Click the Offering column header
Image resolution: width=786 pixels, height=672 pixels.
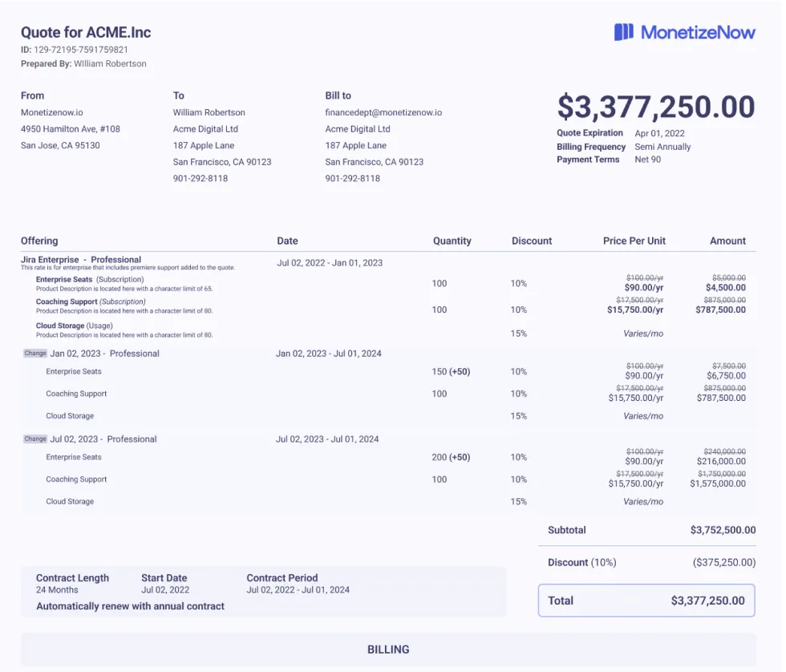click(39, 241)
